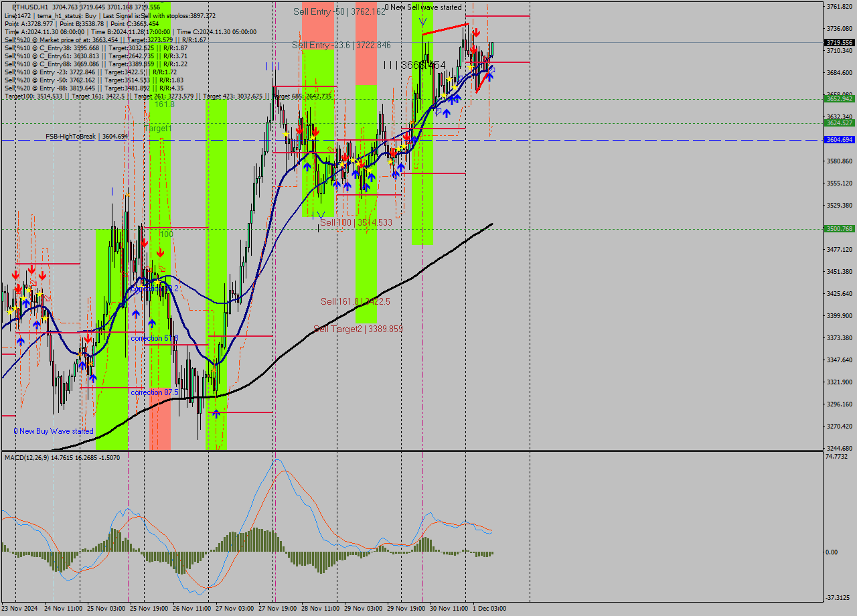Click the 'Sell 161.8 | 3422.5' label
857x616 pixels.
pos(355,301)
